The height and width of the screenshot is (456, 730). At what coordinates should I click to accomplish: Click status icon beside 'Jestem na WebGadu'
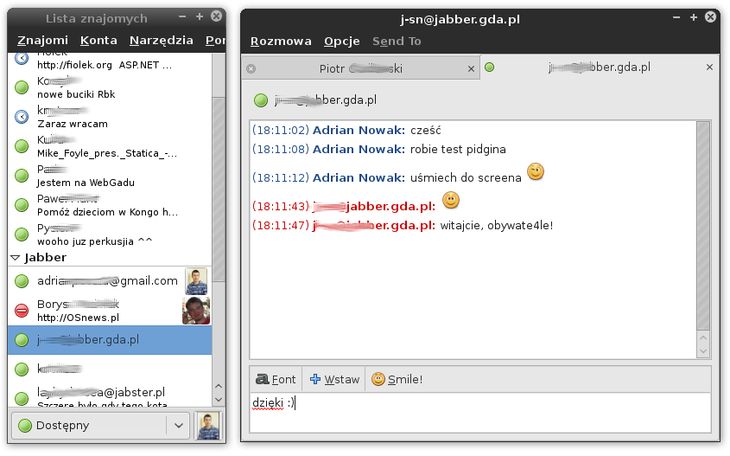21,176
